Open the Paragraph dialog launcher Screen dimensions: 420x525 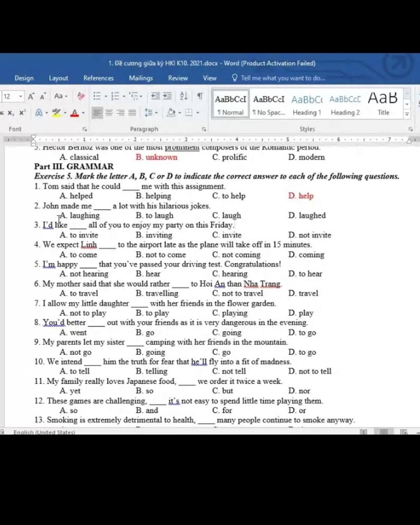click(x=204, y=129)
